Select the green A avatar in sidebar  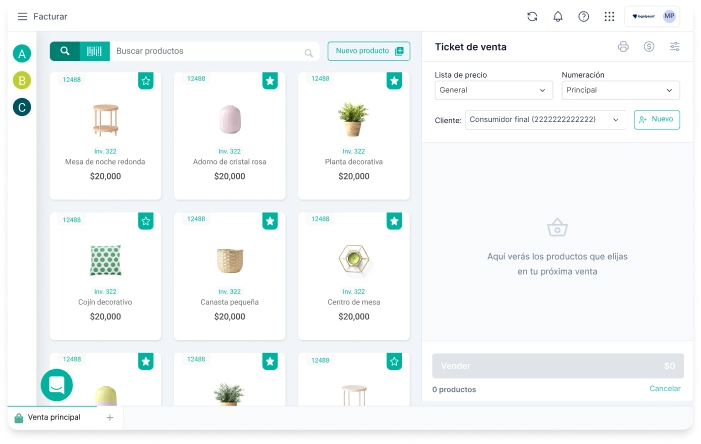(22, 54)
